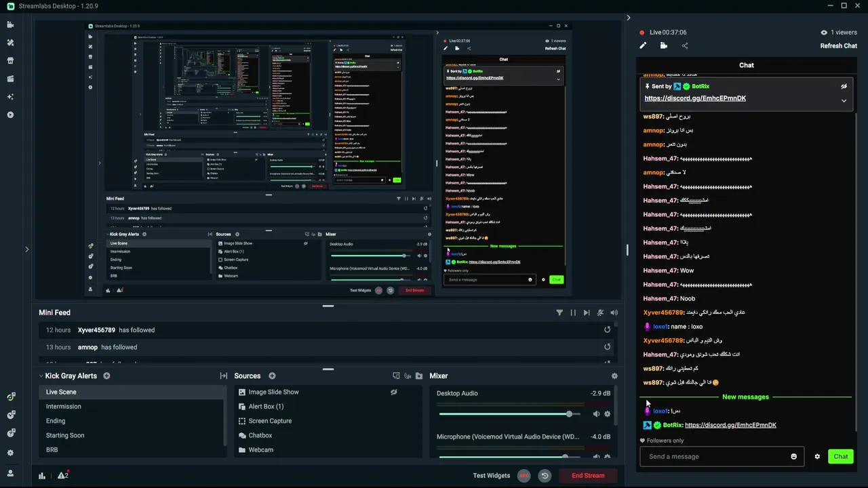
Task: Select the BRB scene
Action: click(x=132, y=449)
